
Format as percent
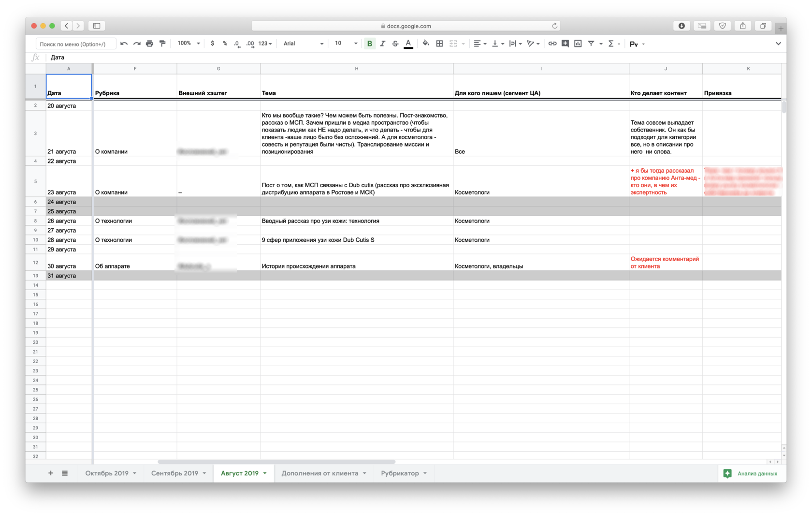[225, 44]
